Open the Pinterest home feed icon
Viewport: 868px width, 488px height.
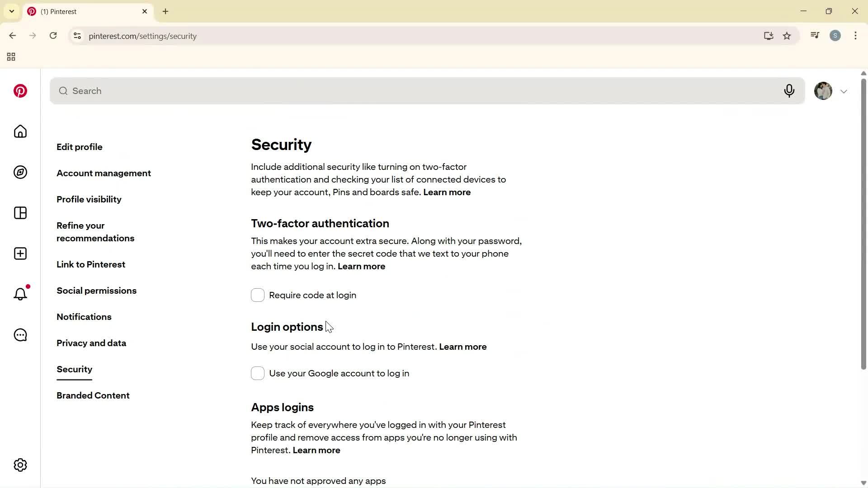pos(20,131)
